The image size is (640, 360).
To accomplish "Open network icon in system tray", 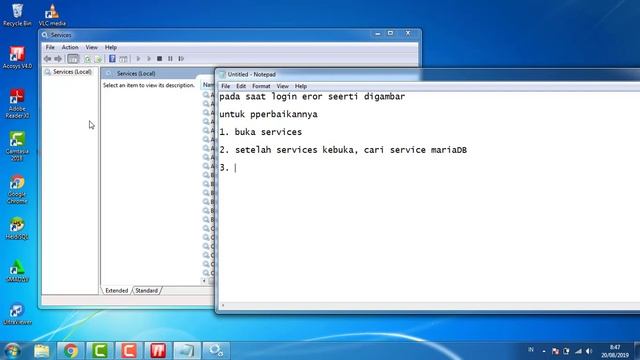I will point(578,351).
